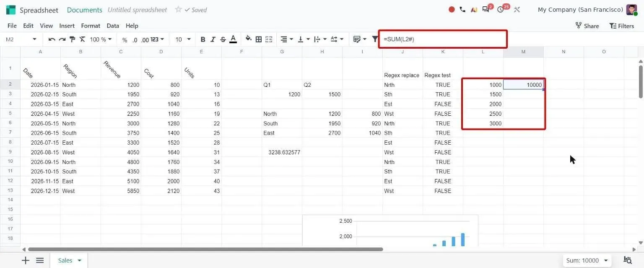
Task: Open vertical align dropdown
Action: coord(304,39)
